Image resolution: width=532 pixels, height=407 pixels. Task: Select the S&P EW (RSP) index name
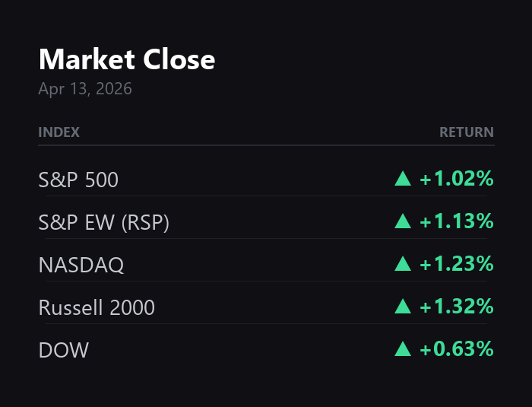pyautogui.click(x=103, y=222)
